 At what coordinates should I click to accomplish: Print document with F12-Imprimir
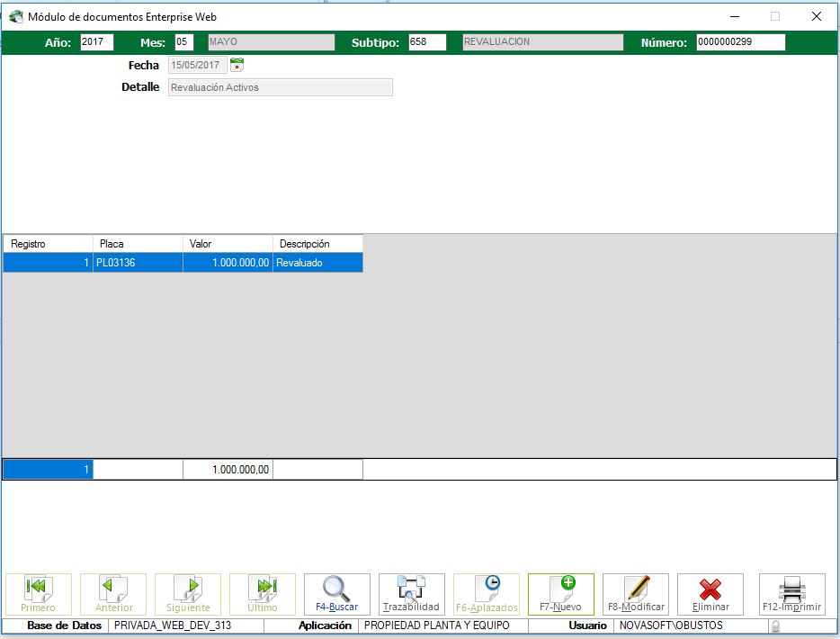click(x=791, y=594)
